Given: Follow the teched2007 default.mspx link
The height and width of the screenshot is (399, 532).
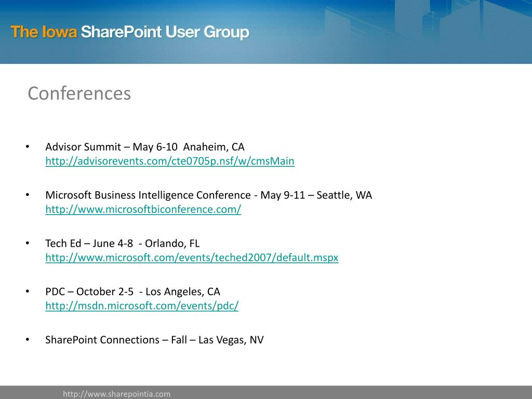Looking at the screenshot, I should pos(192,258).
